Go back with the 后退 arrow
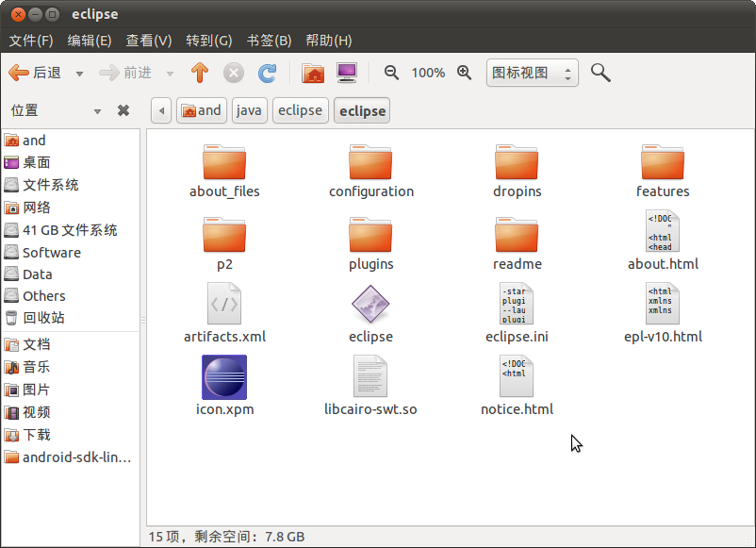This screenshot has height=548, width=756. (35, 73)
